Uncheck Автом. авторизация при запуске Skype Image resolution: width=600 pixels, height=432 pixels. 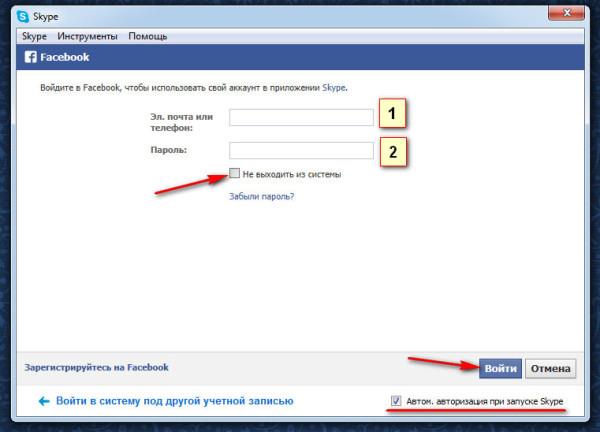pyautogui.click(x=397, y=401)
